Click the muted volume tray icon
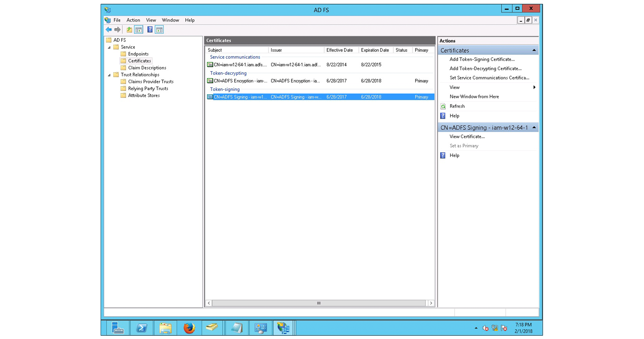 tap(485, 328)
